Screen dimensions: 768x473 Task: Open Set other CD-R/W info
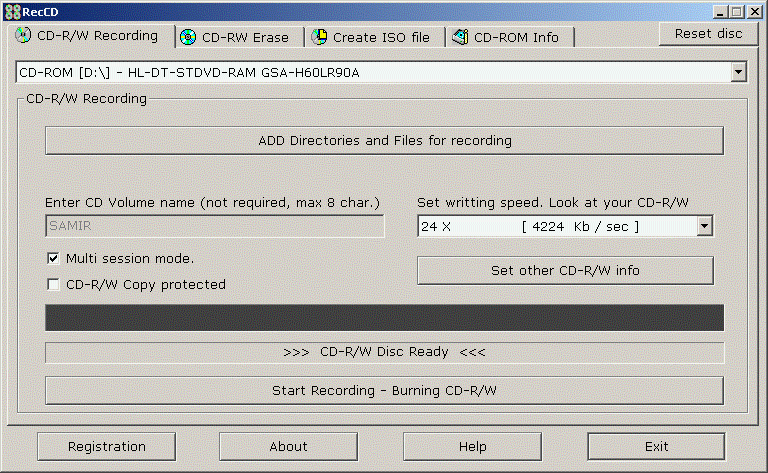pyautogui.click(x=565, y=270)
